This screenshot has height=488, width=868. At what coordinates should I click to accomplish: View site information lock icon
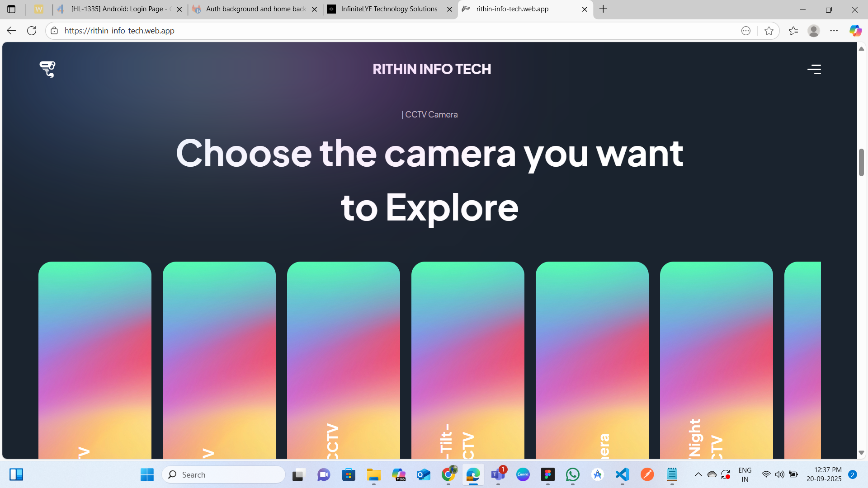pyautogui.click(x=54, y=31)
